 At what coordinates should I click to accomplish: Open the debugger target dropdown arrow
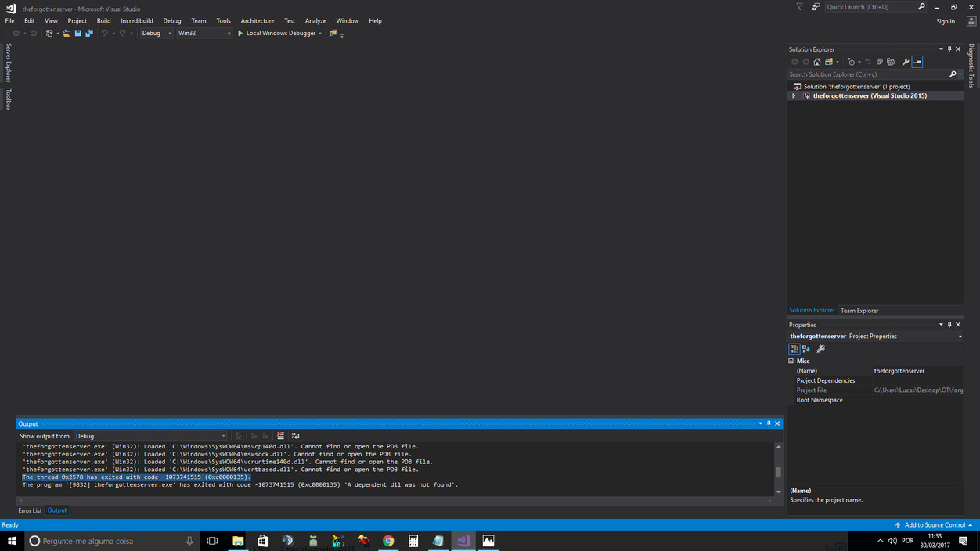click(320, 33)
